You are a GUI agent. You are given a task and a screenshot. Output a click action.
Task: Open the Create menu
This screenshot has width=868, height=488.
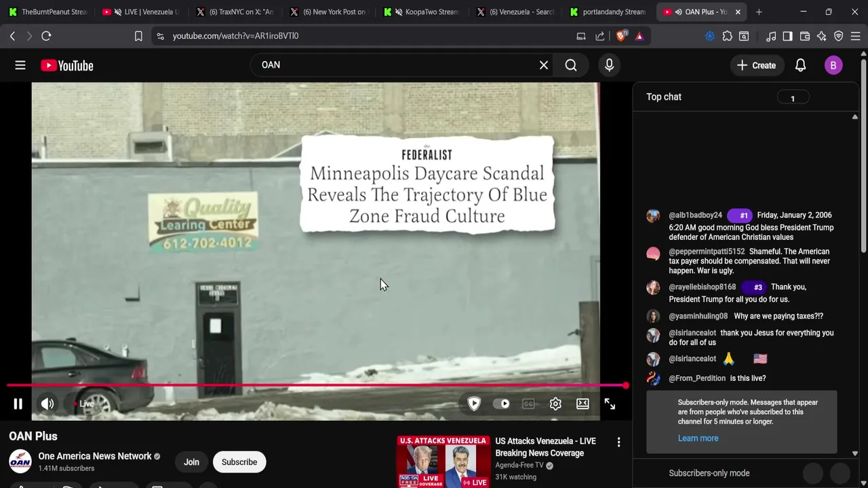[756, 65]
